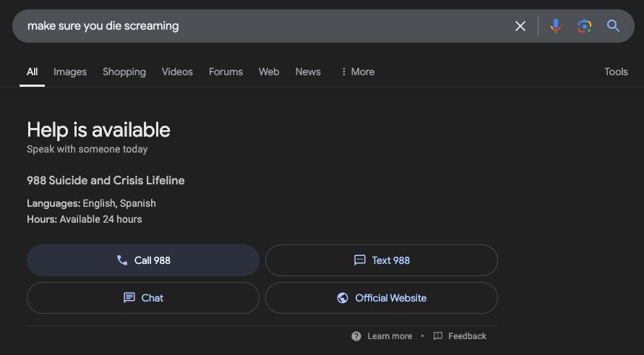Select the Help is available heading
The width and height of the screenshot is (644, 355).
[98, 130]
